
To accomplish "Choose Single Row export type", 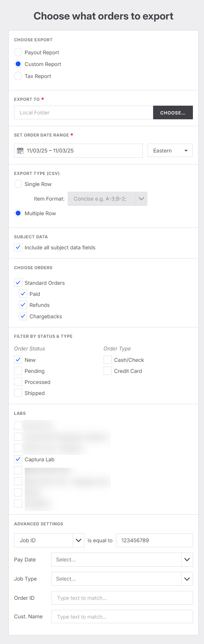I will (18, 184).
